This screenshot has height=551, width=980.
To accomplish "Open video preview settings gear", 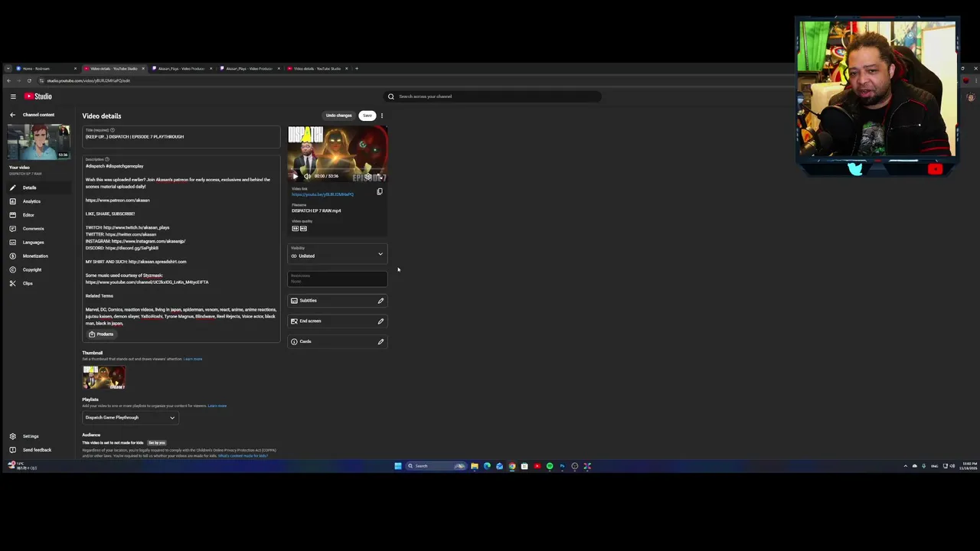I will click(x=367, y=176).
